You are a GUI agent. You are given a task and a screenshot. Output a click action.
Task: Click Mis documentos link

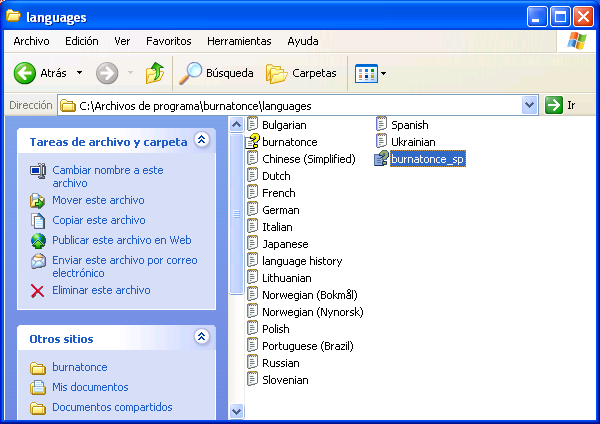click(90, 387)
